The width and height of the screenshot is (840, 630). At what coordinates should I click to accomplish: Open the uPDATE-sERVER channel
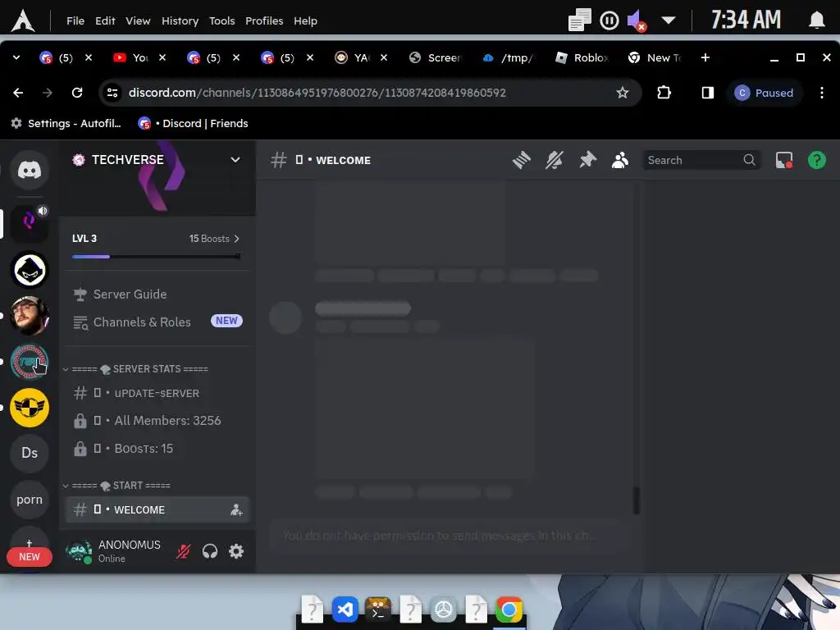[x=157, y=393]
